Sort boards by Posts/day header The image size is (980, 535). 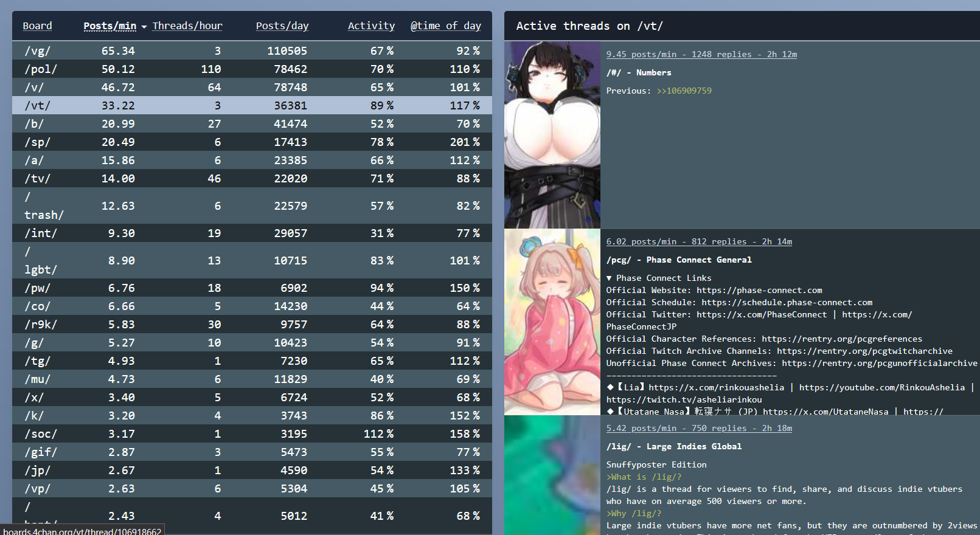[282, 26]
